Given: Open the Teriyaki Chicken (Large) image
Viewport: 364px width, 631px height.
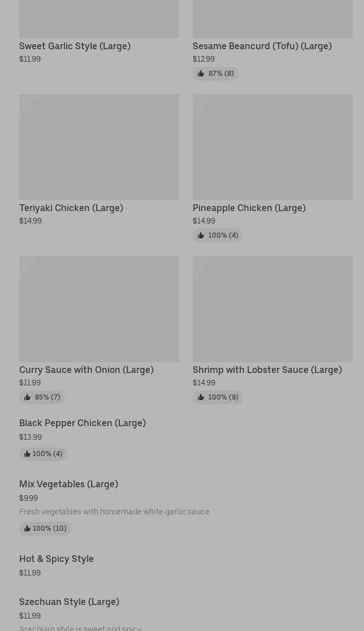Looking at the screenshot, I should tap(99, 147).
